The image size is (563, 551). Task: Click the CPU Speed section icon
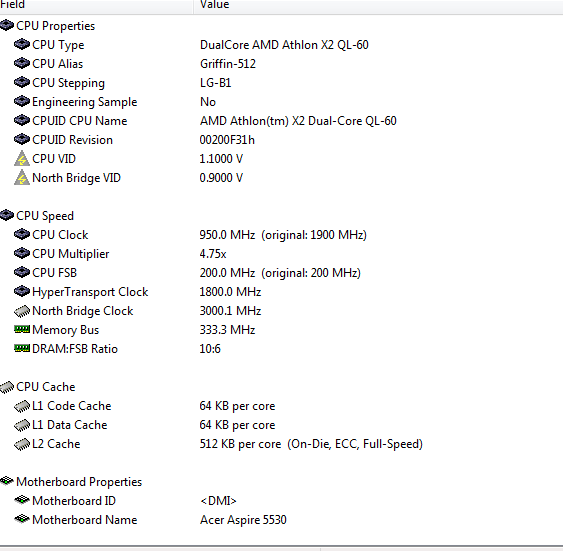point(7,215)
